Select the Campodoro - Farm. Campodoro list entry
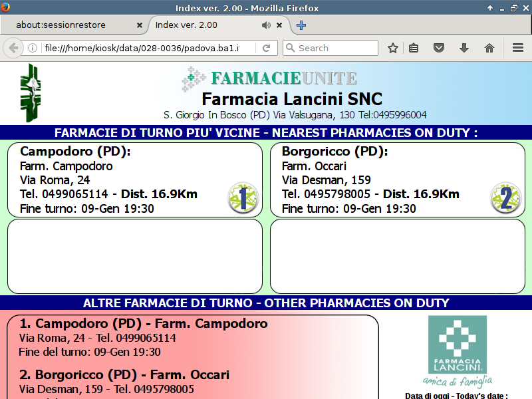This screenshot has width=532, height=399. pyautogui.click(x=144, y=324)
